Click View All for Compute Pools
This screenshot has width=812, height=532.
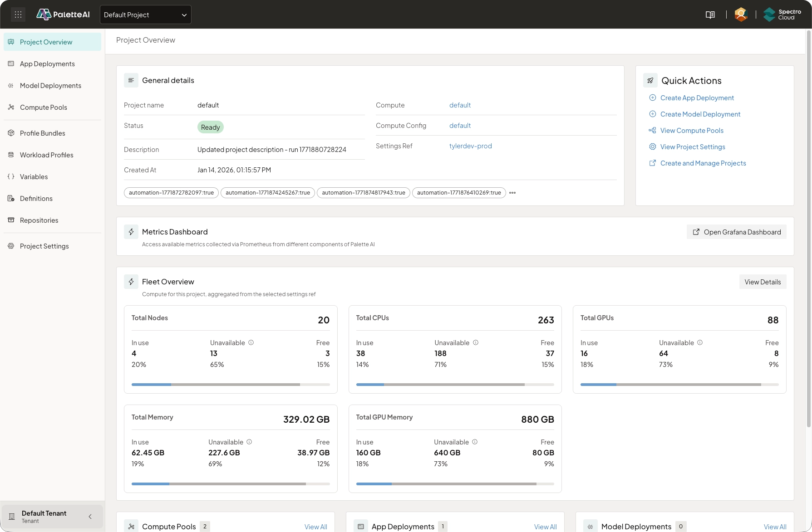pos(315,527)
